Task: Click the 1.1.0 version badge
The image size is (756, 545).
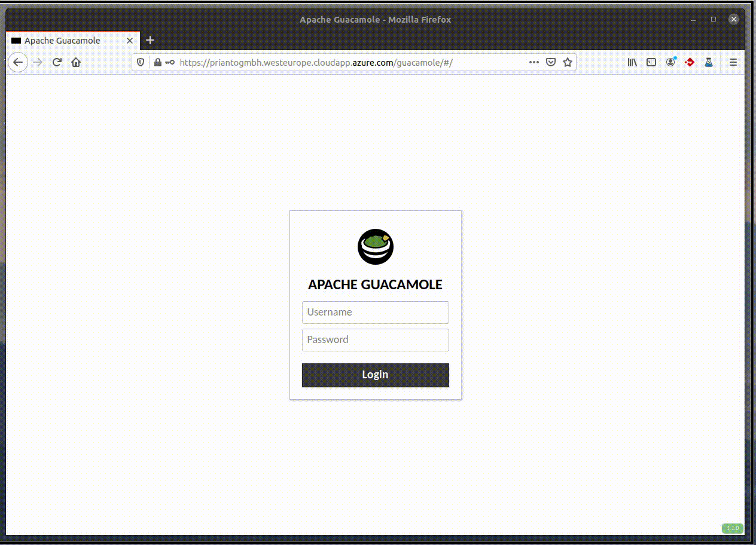Action: (x=733, y=528)
